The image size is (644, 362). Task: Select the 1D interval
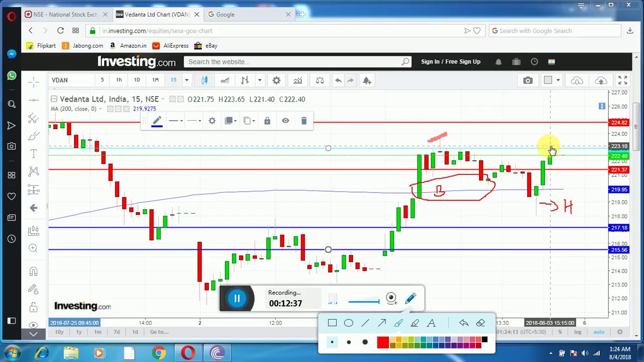(137, 80)
